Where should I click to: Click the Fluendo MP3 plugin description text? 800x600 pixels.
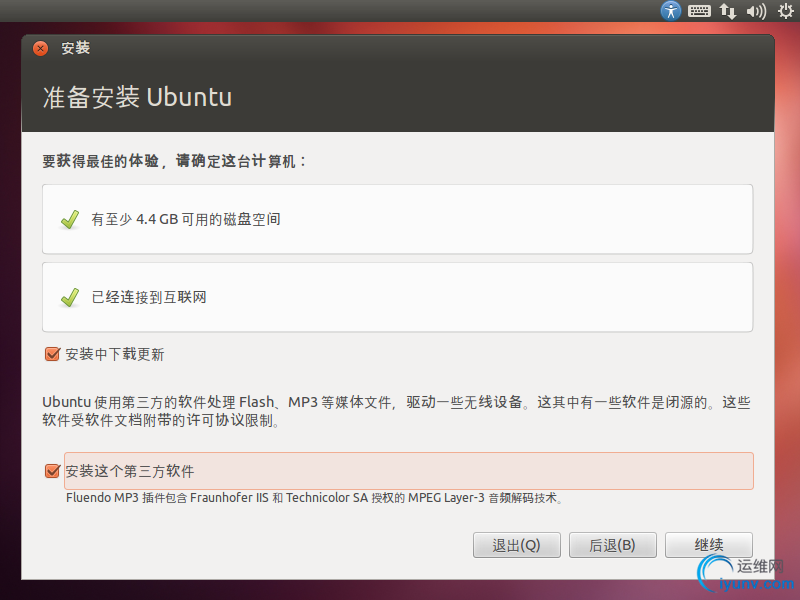[x=314, y=497]
